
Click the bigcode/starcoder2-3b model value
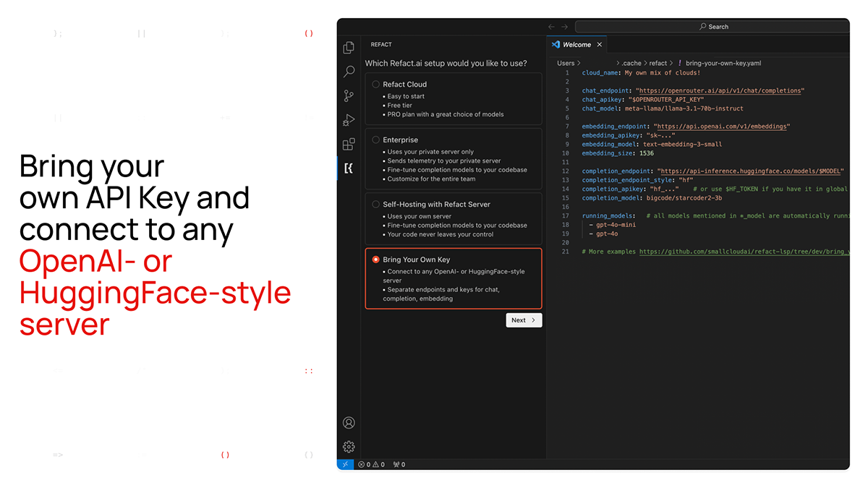coord(684,198)
